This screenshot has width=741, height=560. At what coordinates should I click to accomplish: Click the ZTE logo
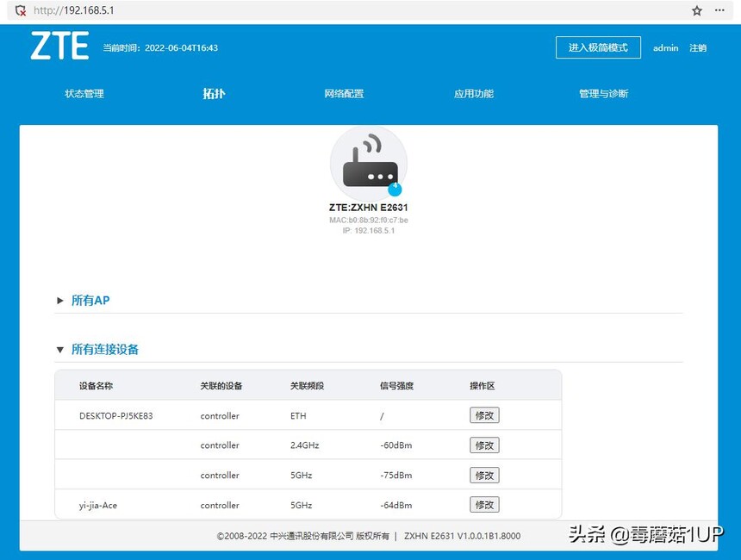59,46
